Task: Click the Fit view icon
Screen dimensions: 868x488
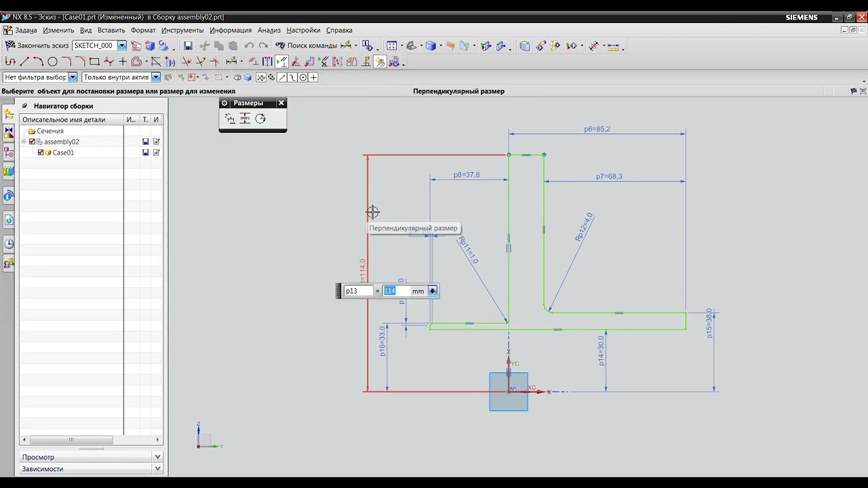Action: (x=391, y=45)
